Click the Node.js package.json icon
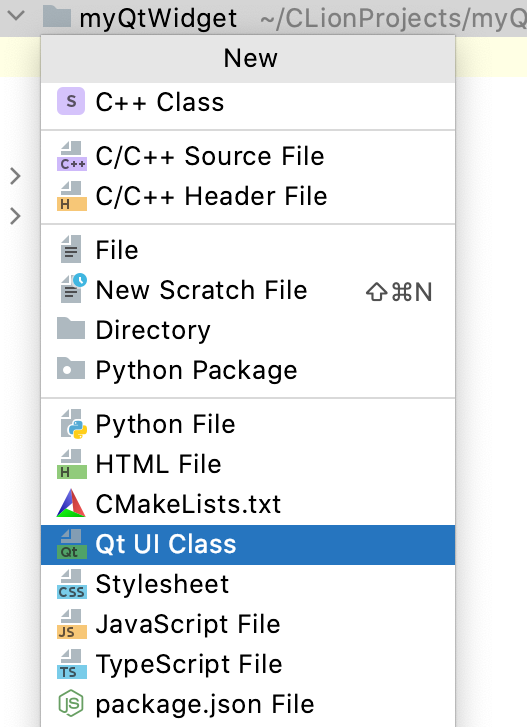The height and width of the screenshot is (727, 527). [x=71, y=704]
